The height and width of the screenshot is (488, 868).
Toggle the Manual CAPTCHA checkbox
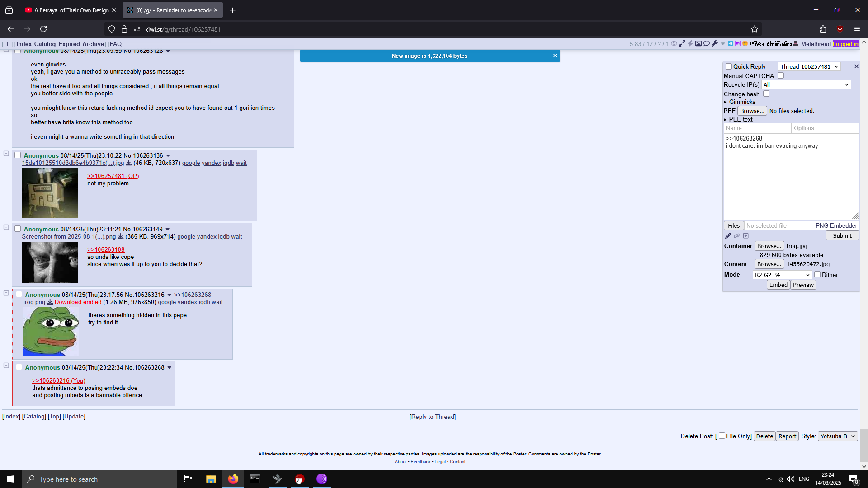[x=781, y=75]
